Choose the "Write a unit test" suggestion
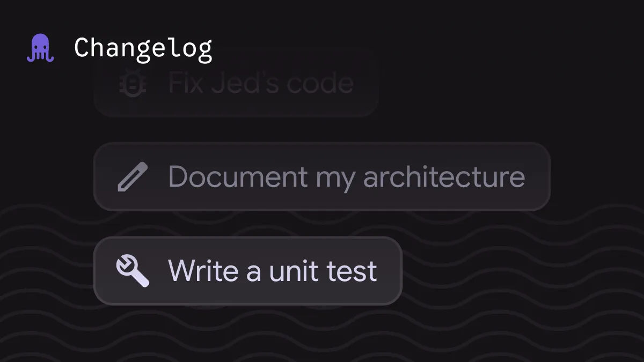This screenshot has width=644, height=362. pos(247,271)
